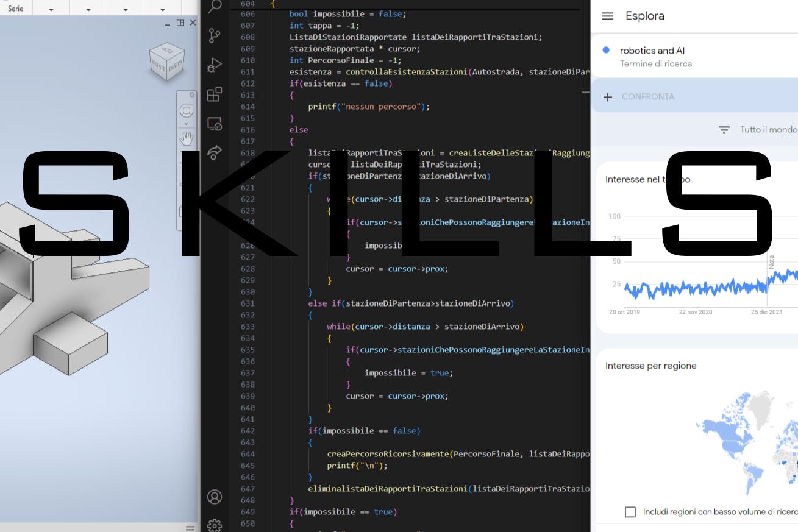Viewport: 798px width, 532px height.
Task: Open the hamburger menu next to Esplora
Action: click(607, 16)
